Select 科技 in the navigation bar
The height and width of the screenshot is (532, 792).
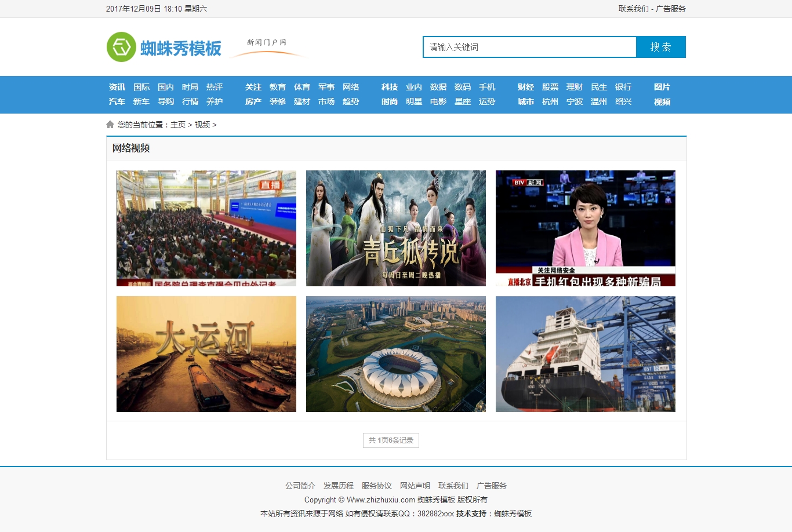389,87
